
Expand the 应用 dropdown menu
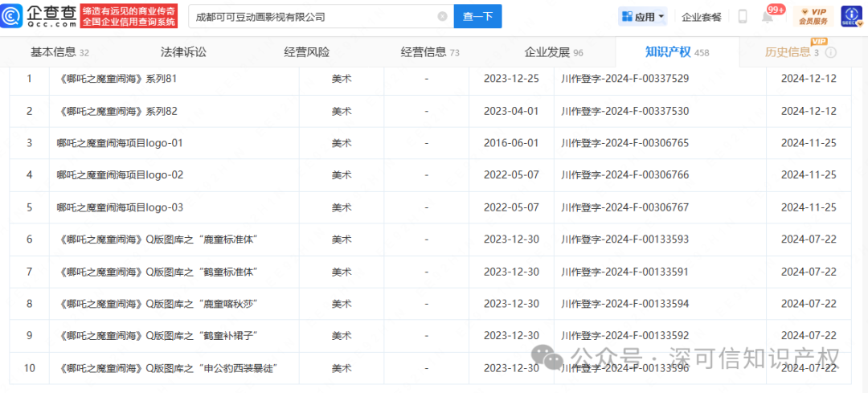point(642,16)
